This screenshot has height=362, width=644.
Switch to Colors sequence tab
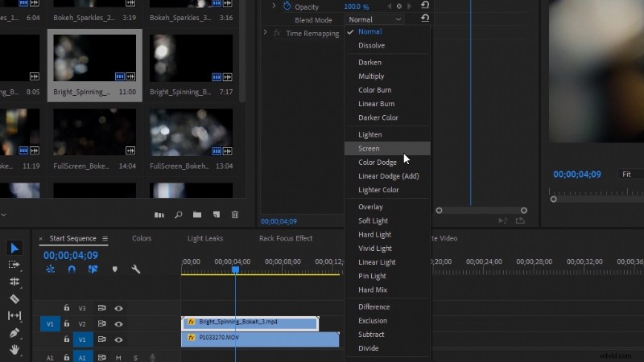142,238
